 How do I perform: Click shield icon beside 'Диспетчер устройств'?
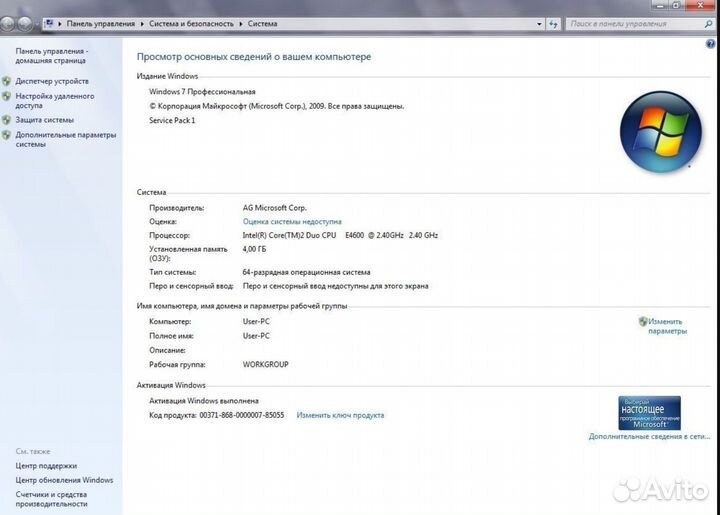(6, 81)
